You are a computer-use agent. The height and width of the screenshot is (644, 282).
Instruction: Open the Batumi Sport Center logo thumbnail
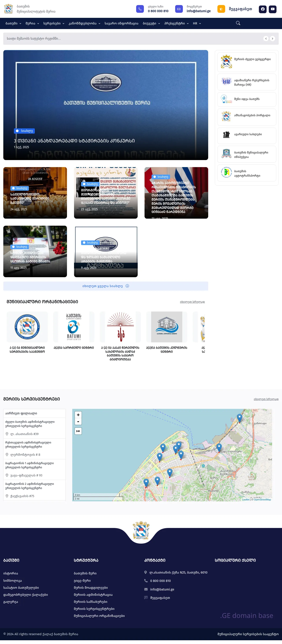click(74, 327)
